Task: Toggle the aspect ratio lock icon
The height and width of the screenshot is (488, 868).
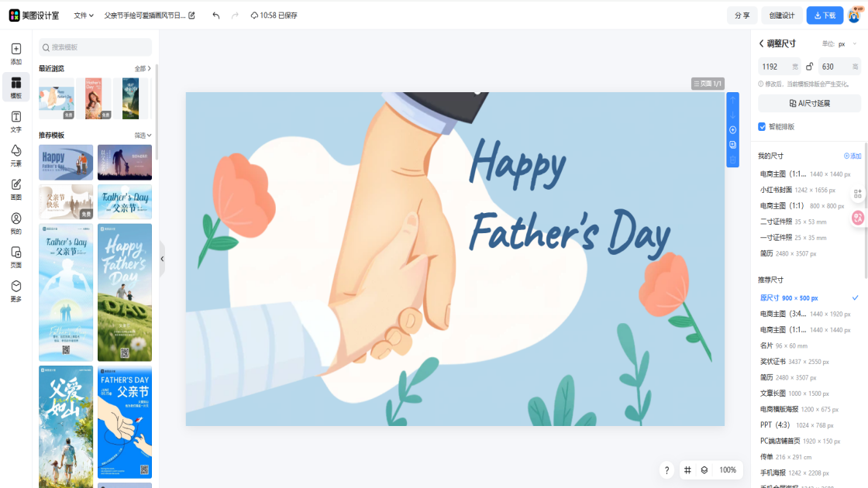Action: pos(809,67)
